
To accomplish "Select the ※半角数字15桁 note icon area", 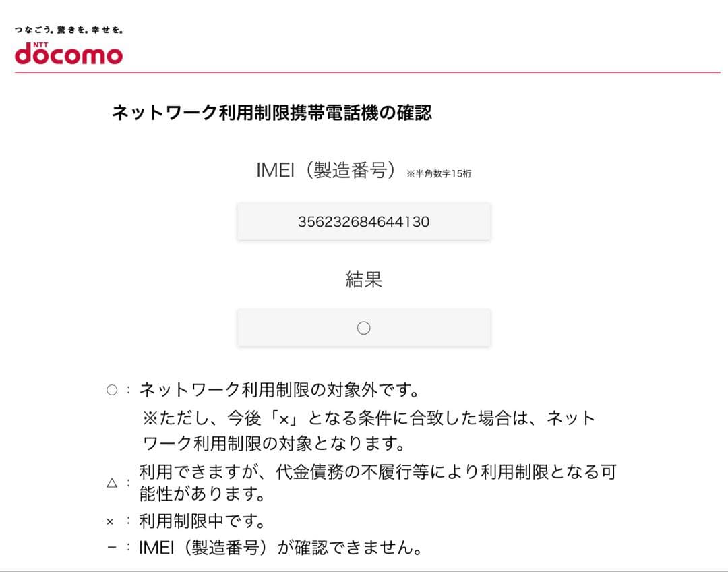I will pos(438,173).
